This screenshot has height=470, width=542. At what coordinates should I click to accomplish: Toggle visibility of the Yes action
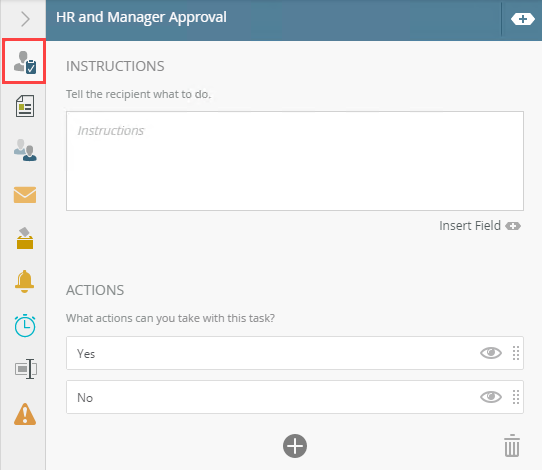pos(491,353)
